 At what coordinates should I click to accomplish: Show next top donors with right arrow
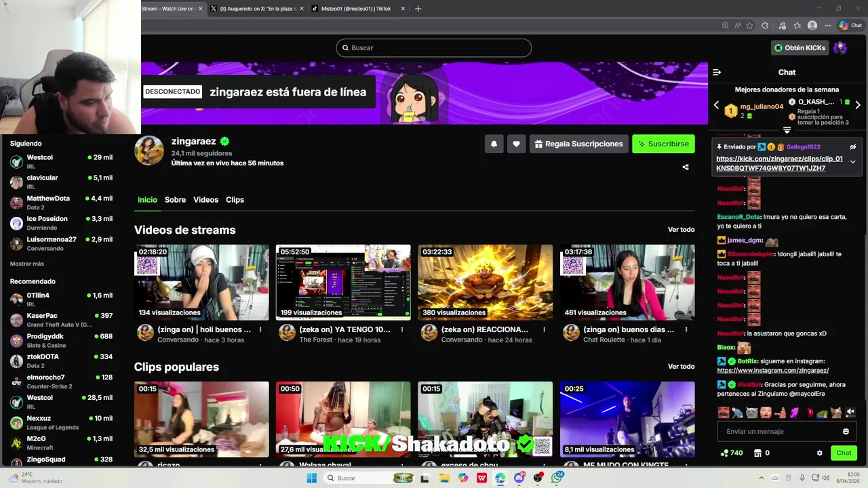(857, 105)
